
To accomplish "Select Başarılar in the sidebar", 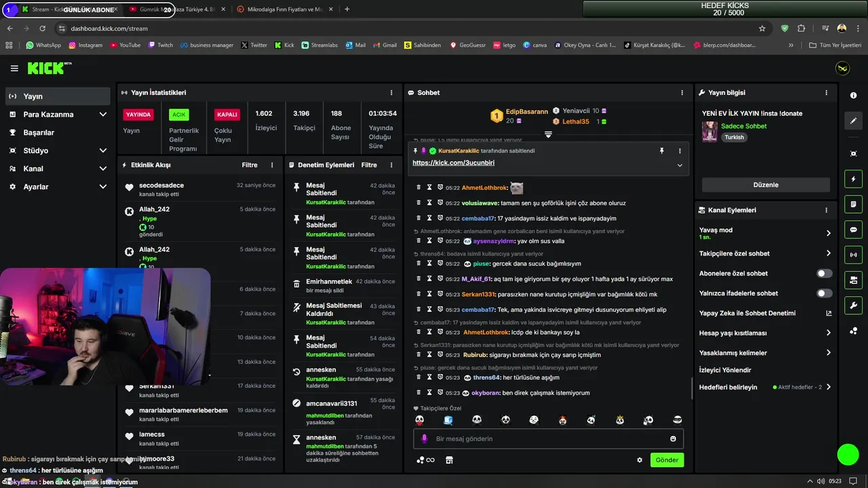I will click(x=58, y=132).
